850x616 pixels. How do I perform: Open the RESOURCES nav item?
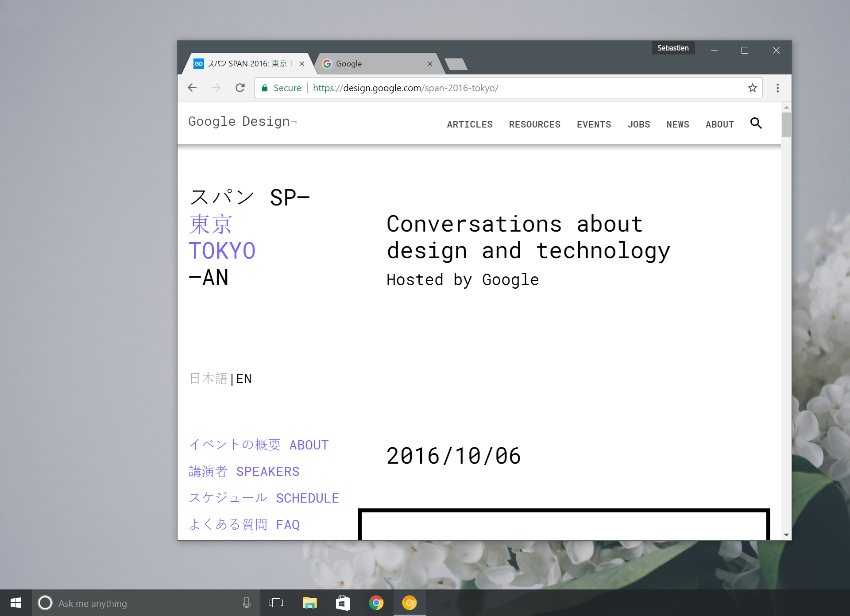click(535, 124)
